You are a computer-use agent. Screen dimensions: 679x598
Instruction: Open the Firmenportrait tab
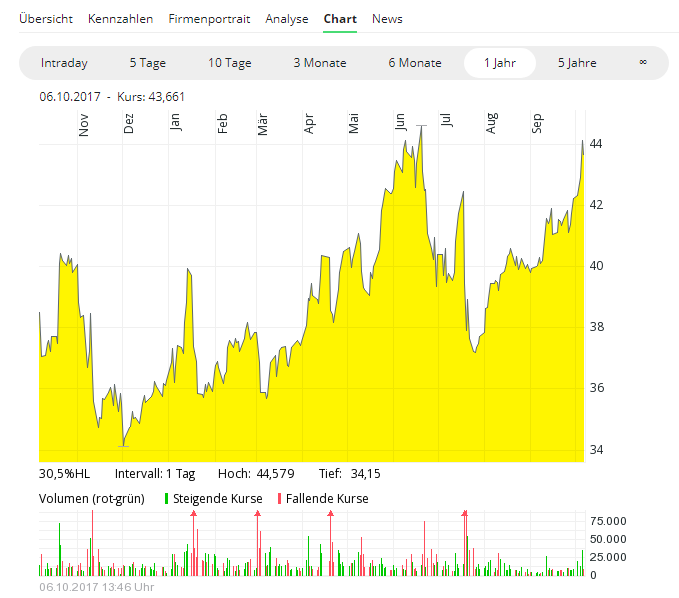coord(209,19)
